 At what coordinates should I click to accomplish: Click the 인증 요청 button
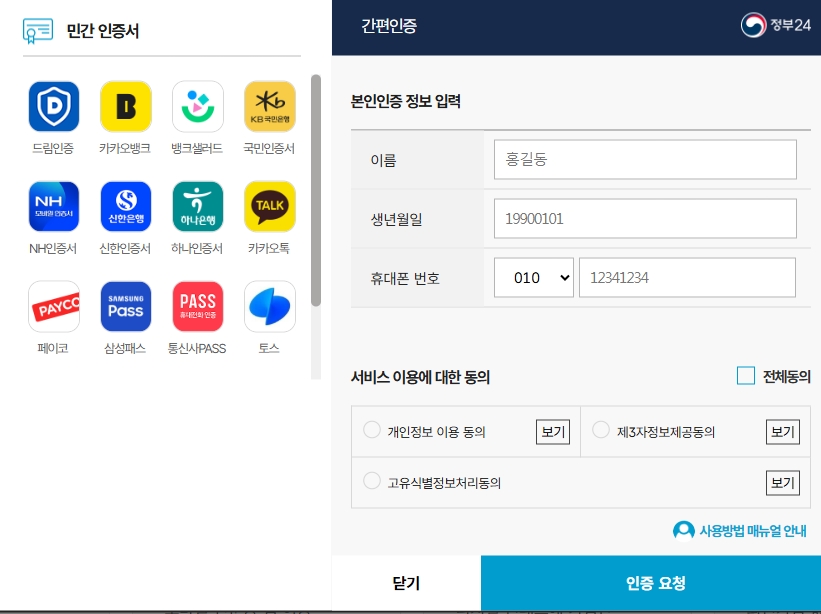click(651, 583)
